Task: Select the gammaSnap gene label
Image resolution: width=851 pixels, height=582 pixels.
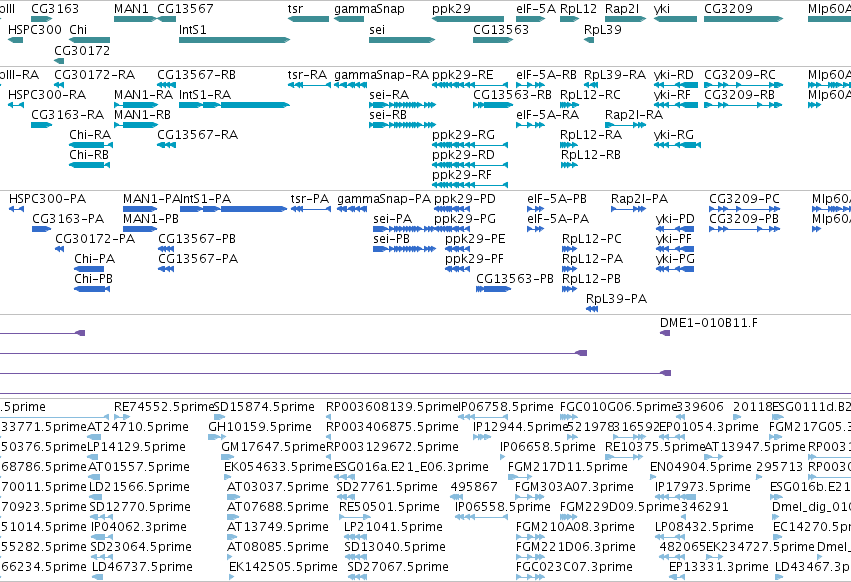Action: 369,9
